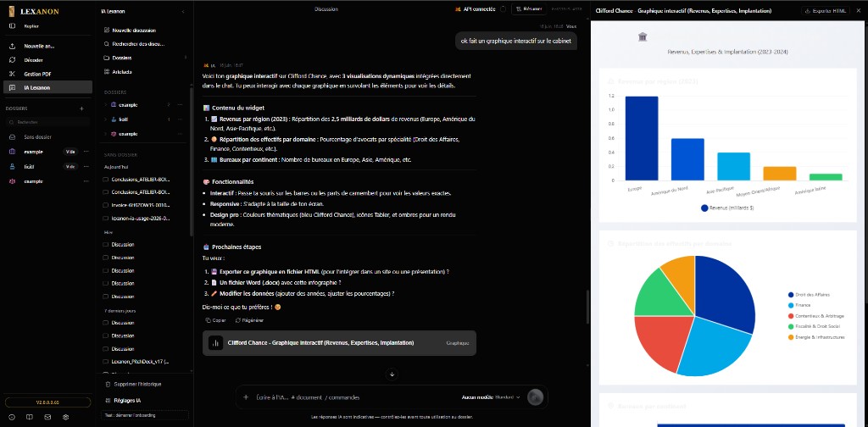Open Aucun modèle Standard dropdown

[491, 397]
